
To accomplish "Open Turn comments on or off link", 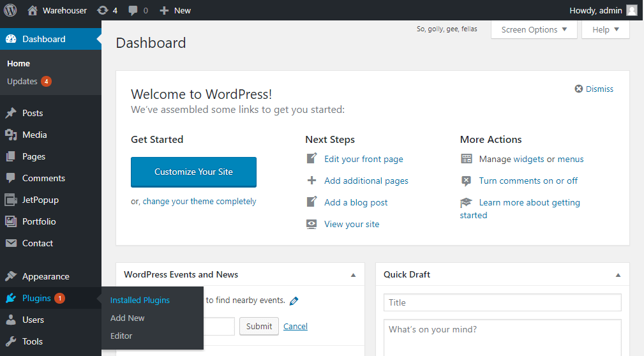I will pyautogui.click(x=528, y=181).
